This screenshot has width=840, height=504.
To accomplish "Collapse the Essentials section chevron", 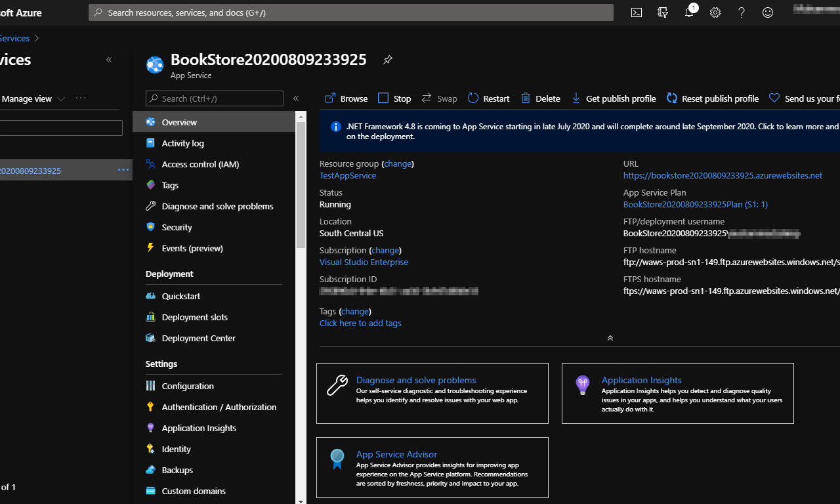I will pyautogui.click(x=610, y=338).
